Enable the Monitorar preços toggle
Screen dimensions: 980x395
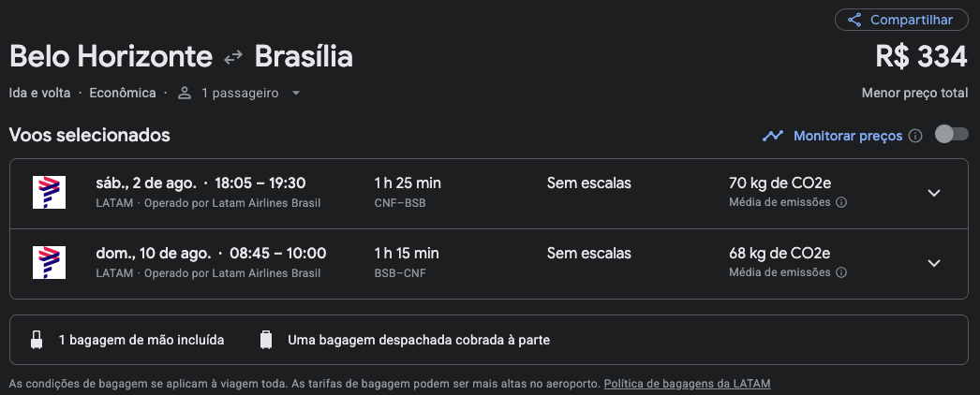pos(951,134)
